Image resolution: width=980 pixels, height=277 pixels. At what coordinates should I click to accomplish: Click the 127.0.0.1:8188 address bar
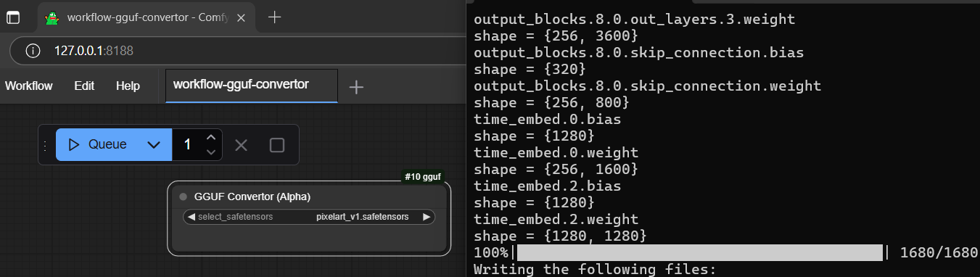[239, 51]
